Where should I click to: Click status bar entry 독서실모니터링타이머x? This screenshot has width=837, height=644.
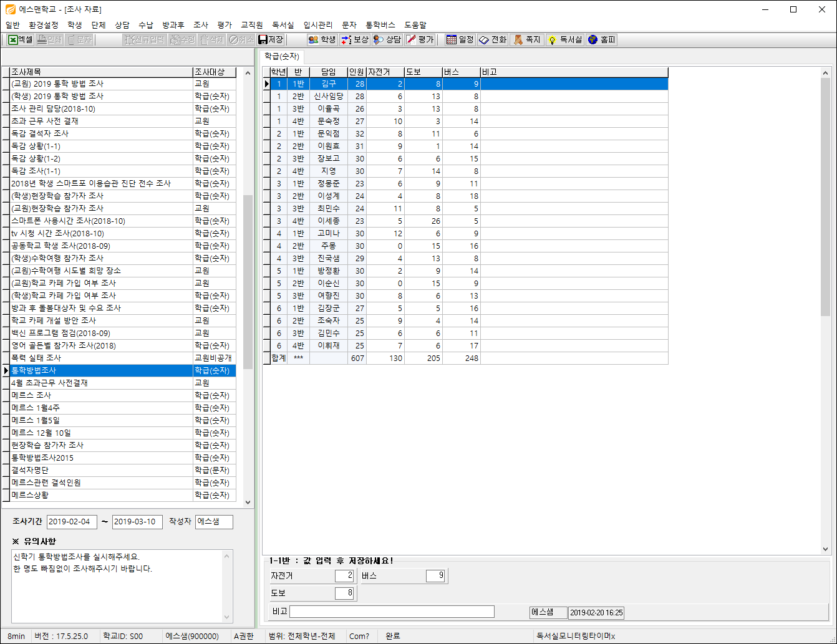pos(576,636)
